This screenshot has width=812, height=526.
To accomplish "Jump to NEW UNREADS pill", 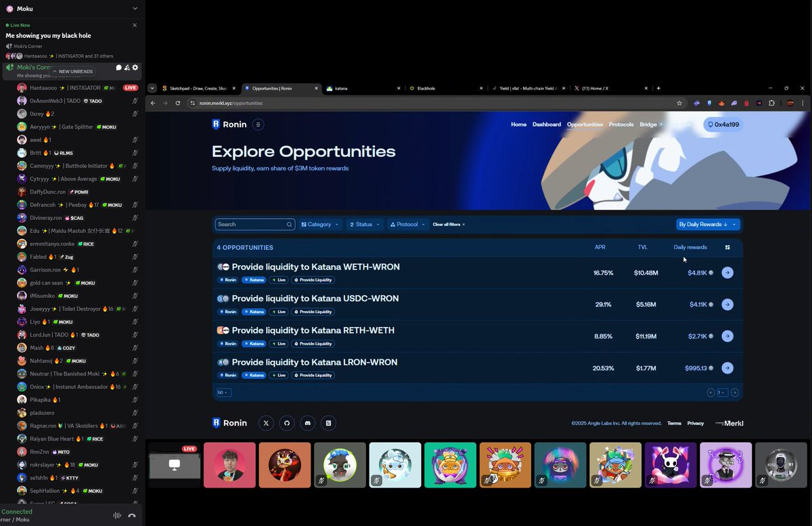I will (x=72, y=71).
